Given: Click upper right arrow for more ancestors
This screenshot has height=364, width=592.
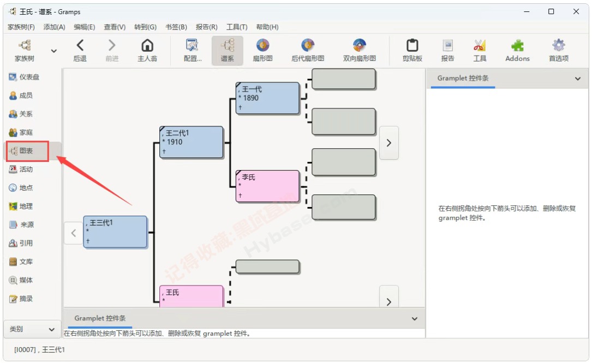Looking at the screenshot, I should [x=389, y=143].
